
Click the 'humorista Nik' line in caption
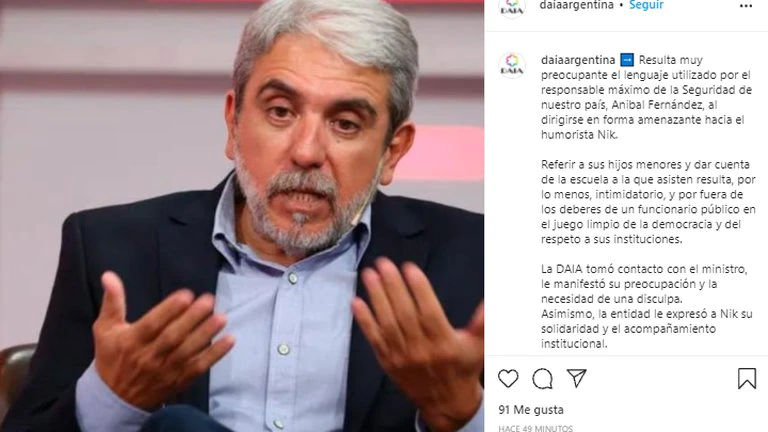(579, 135)
